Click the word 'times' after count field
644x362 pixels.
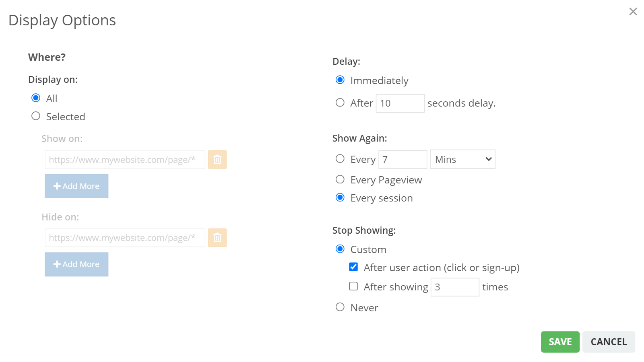tap(495, 287)
